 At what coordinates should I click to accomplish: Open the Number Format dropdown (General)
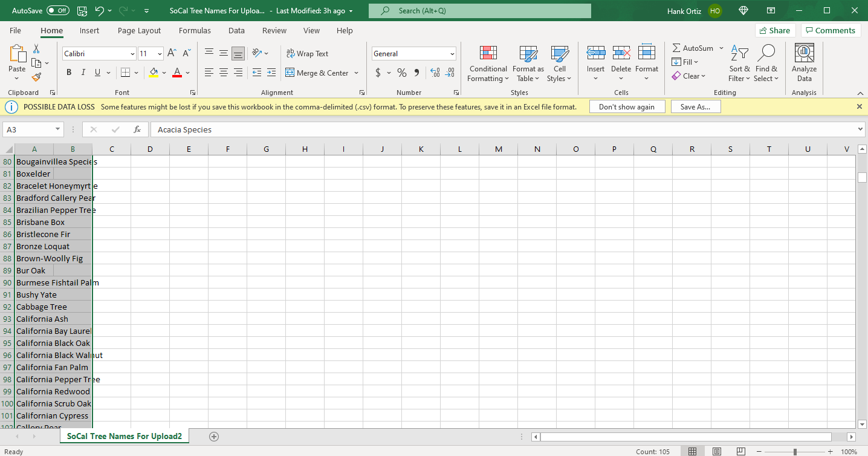pyautogui.click(x=452, y=54)
